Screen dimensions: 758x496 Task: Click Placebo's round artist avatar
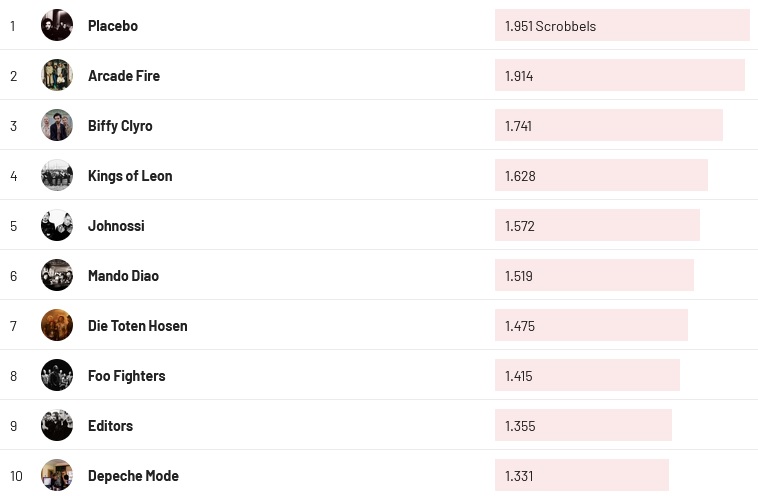[x=57, y=25]
